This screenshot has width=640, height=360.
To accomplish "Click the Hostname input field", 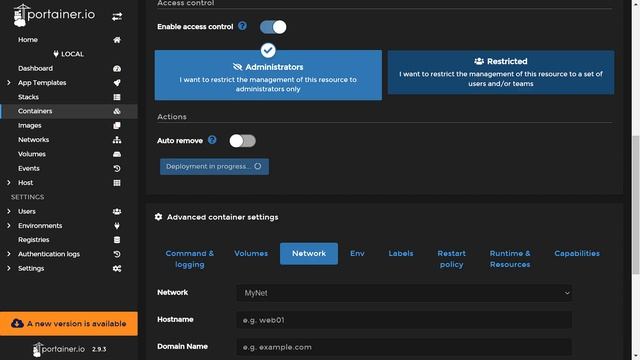I will 404,320.
